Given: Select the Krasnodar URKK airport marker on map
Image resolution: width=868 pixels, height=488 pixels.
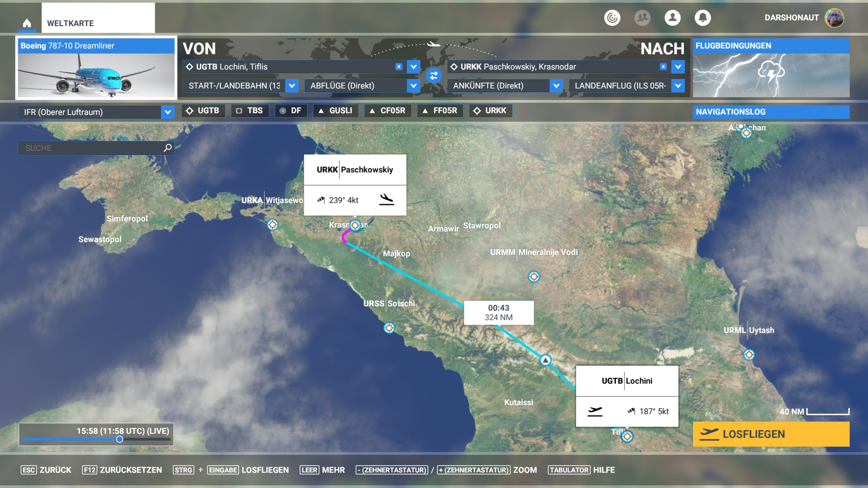Looking at the screenshot, I should point(355,225).
